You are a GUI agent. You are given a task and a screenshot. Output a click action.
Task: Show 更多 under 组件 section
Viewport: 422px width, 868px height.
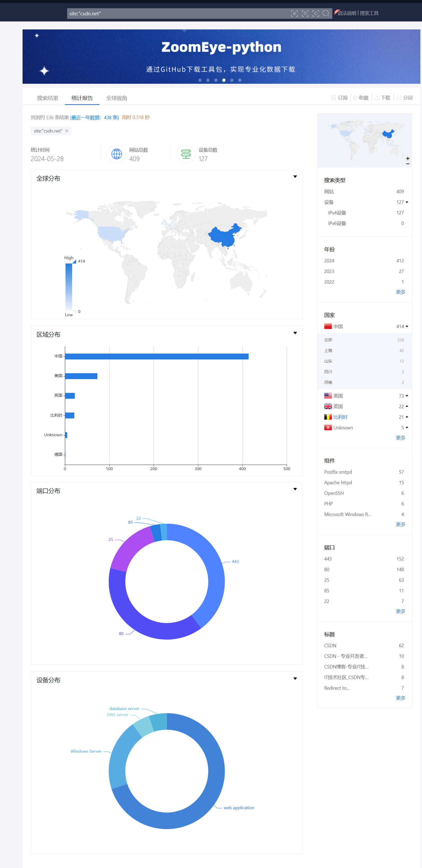click(401, 524)
